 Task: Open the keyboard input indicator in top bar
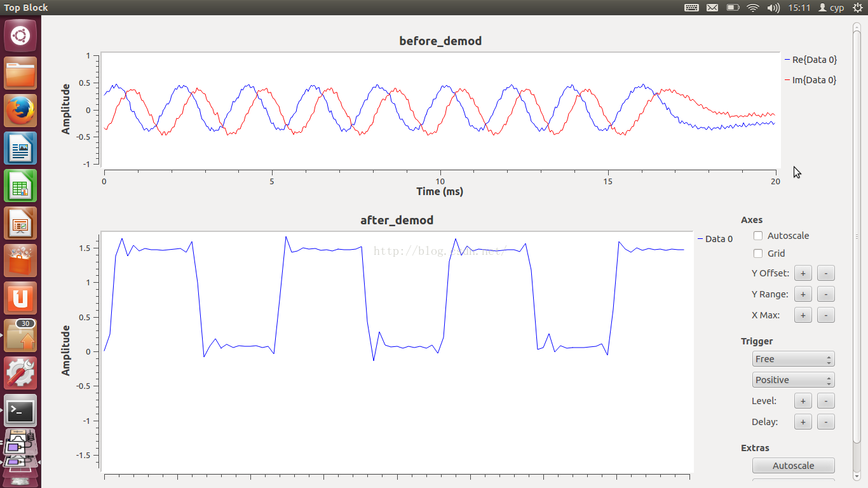tap(692, 8)
